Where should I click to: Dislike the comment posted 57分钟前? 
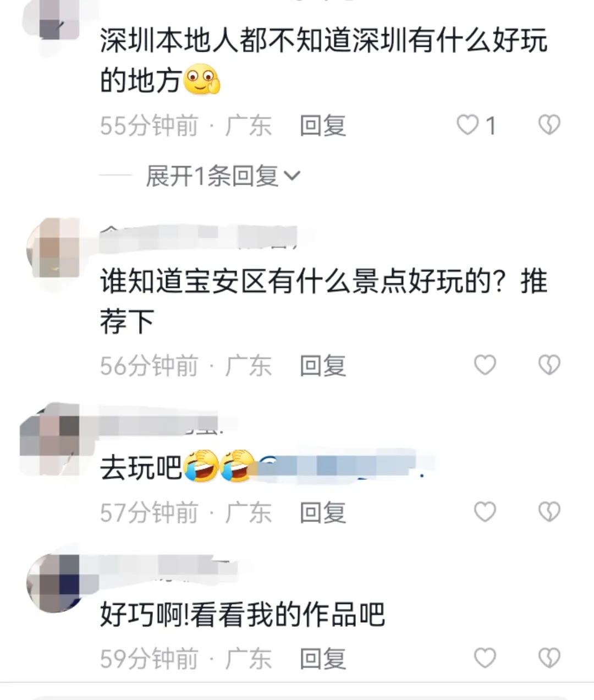pos(549,512)
